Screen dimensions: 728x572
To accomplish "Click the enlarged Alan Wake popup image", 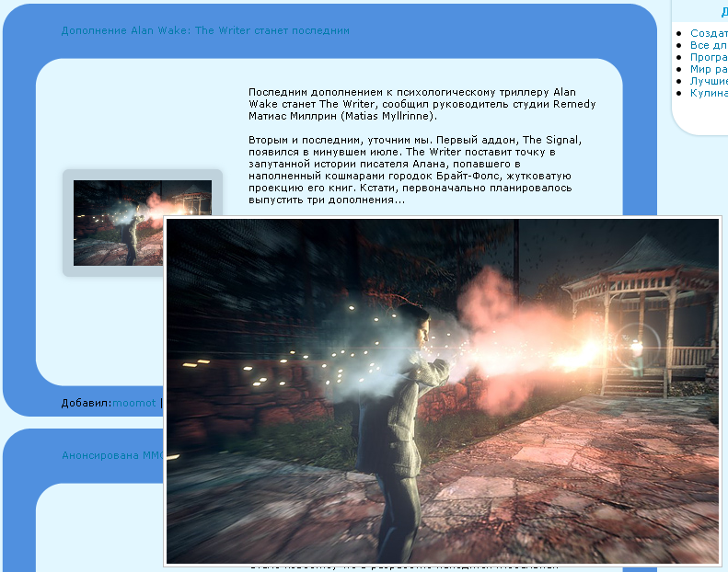I will (x=442, y=391).
